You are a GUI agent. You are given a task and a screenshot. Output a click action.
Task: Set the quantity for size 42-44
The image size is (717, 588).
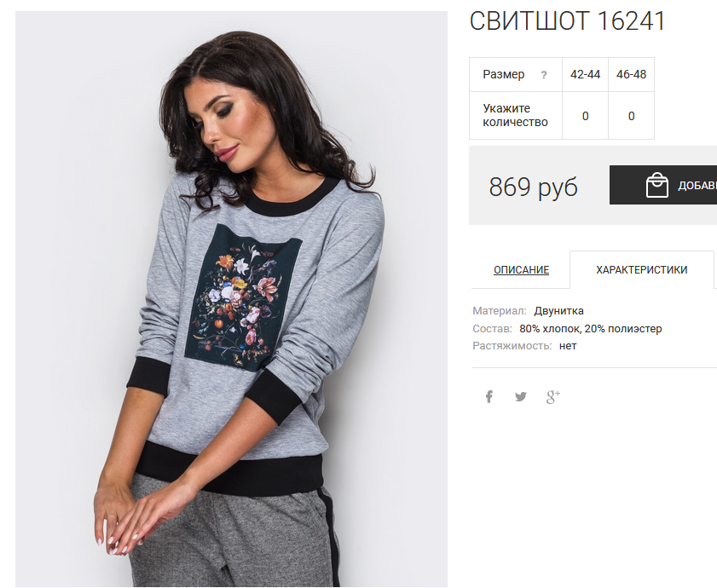pos(585,116)
